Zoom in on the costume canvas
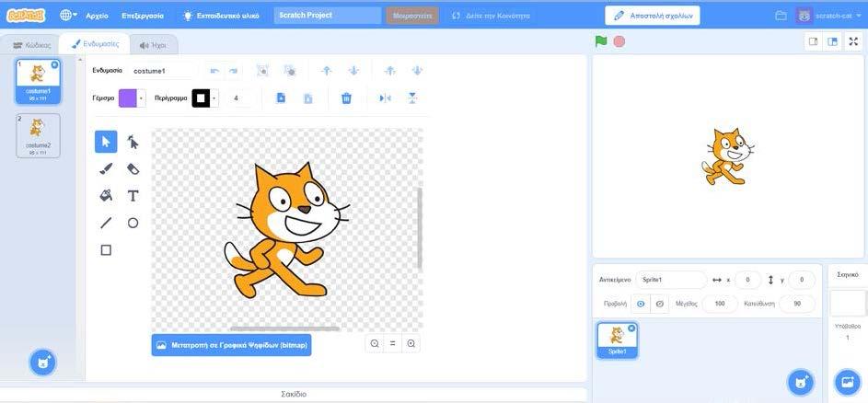 coord(411,343)
